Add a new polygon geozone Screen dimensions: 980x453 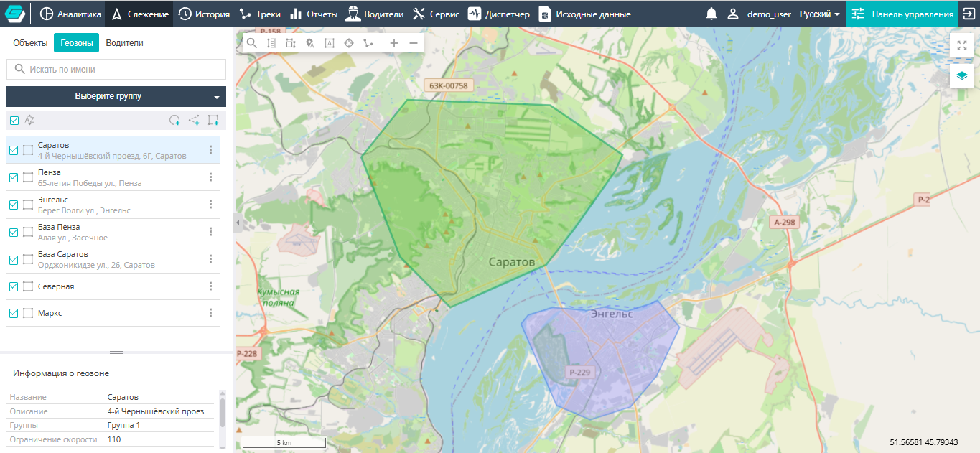pyautogui.click(x=213, y=120)
